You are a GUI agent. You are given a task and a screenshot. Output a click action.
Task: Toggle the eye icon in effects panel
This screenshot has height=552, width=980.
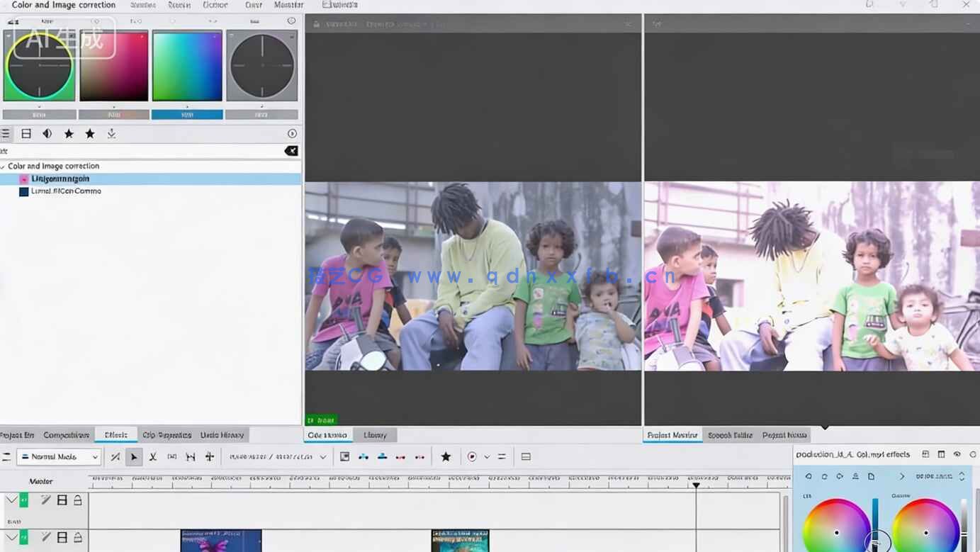[957, 454]
